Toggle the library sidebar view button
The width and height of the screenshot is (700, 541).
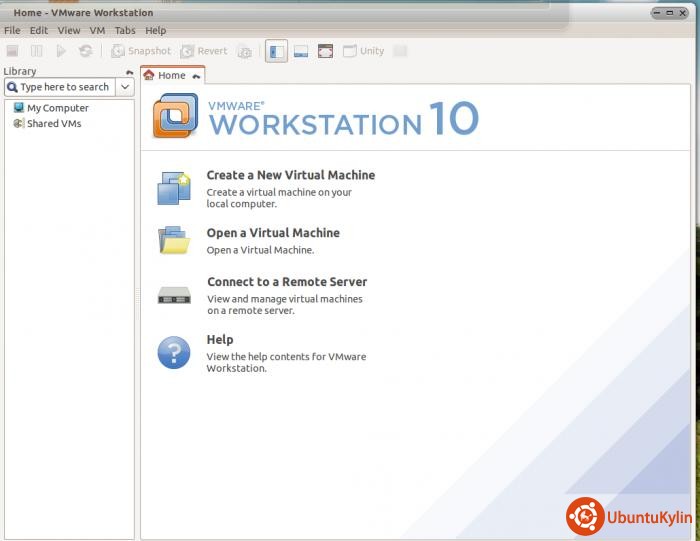coord(276,51)
